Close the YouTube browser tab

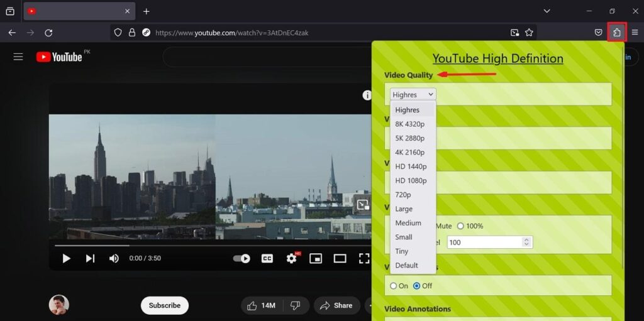tap(127, 11)
